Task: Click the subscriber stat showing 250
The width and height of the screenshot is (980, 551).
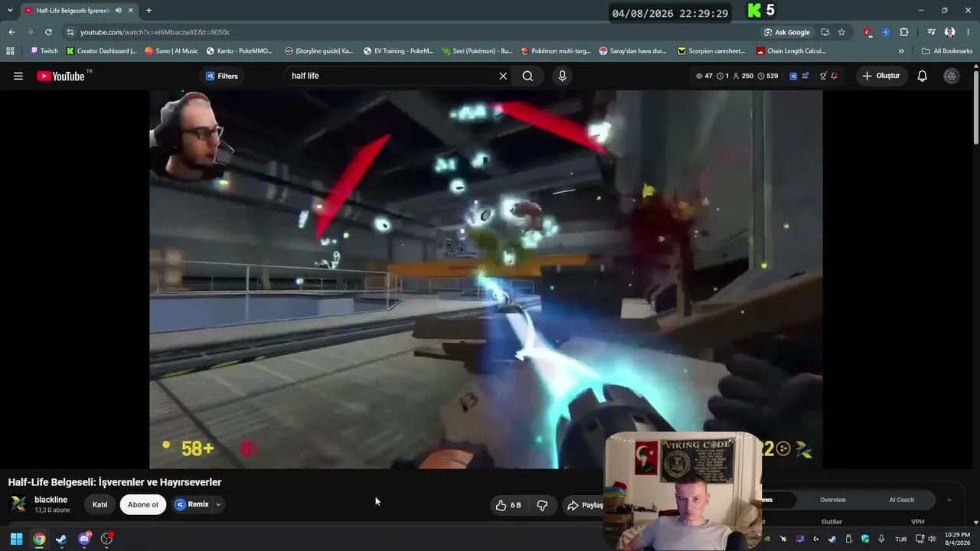Action: coord(743,76)
